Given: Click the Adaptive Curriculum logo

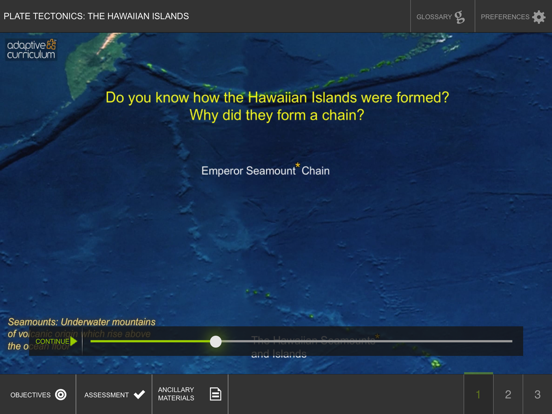Looking at the screenshot, I should tap(31, 49).
